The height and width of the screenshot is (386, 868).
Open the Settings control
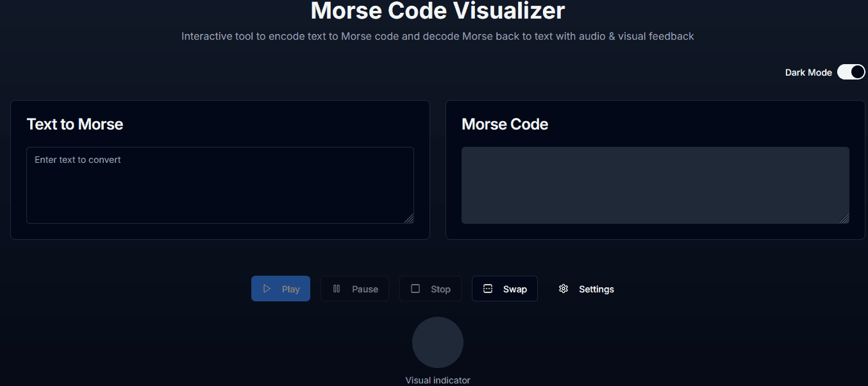pyautogui.click(x=585, y=289)
